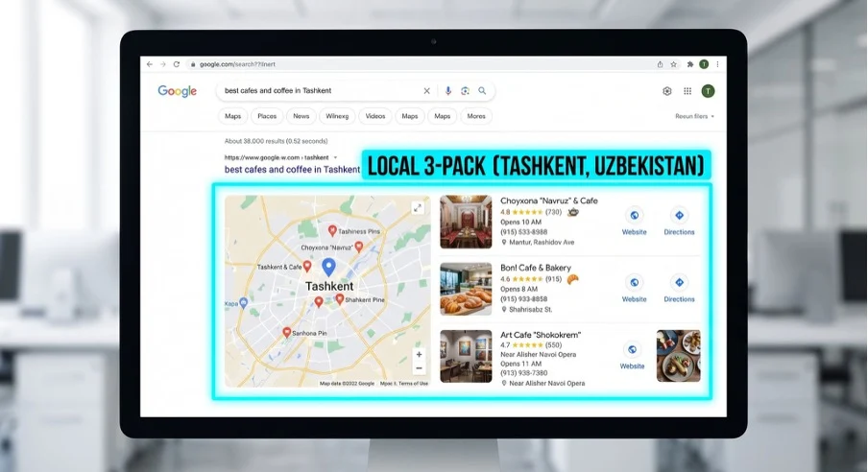The width and height of the screenshot is (868, 472).
Task: Open the Bon! Cafe croissants photo
Action: pyautogui.click(x=466, y=289)
